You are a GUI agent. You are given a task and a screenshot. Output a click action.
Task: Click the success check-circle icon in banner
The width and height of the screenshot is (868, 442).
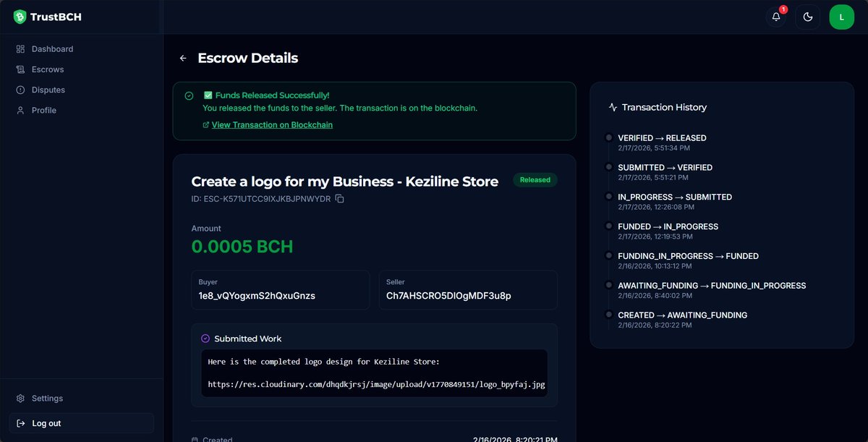[x=189, y=95]
